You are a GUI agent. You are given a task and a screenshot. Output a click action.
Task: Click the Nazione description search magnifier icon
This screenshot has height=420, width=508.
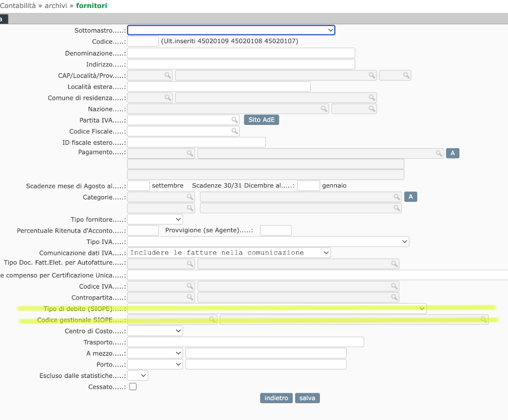coord(323,109)
